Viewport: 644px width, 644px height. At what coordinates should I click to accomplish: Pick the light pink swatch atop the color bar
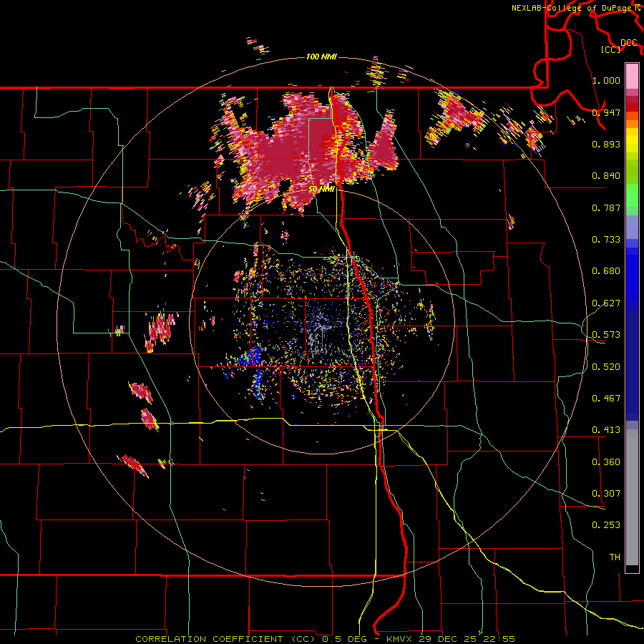(632, 77)
